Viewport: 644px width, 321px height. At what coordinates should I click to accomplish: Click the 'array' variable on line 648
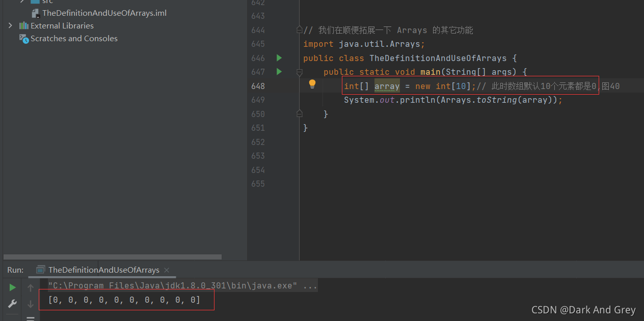(387, 86)
